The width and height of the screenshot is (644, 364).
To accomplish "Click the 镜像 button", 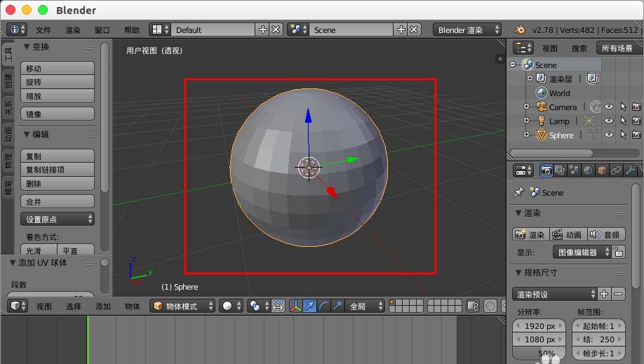I will coord(58,114).
